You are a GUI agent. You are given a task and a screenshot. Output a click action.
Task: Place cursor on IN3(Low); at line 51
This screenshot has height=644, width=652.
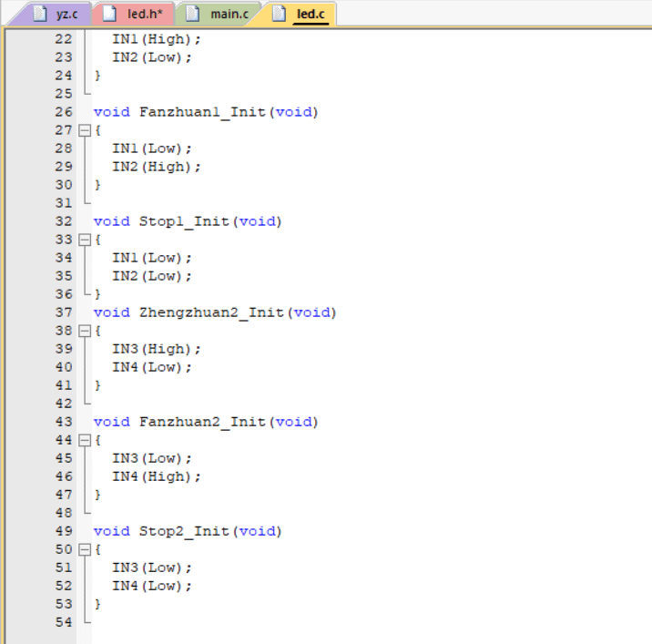point(152,567)
